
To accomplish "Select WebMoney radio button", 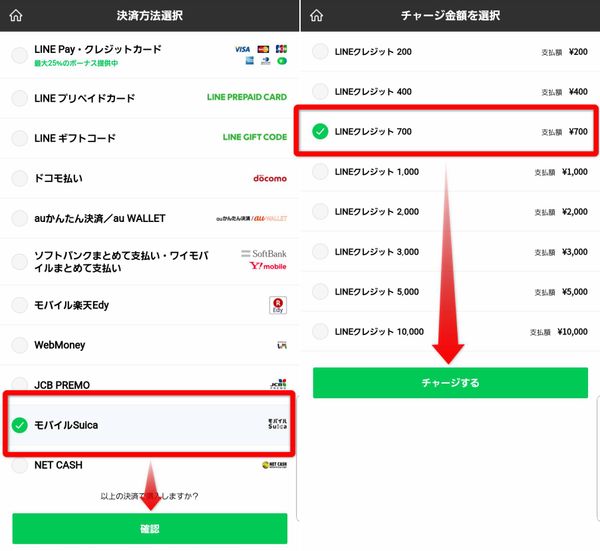I will (20, 345).
